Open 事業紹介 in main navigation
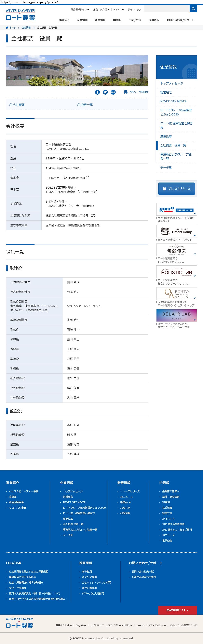 coord(64,20)
